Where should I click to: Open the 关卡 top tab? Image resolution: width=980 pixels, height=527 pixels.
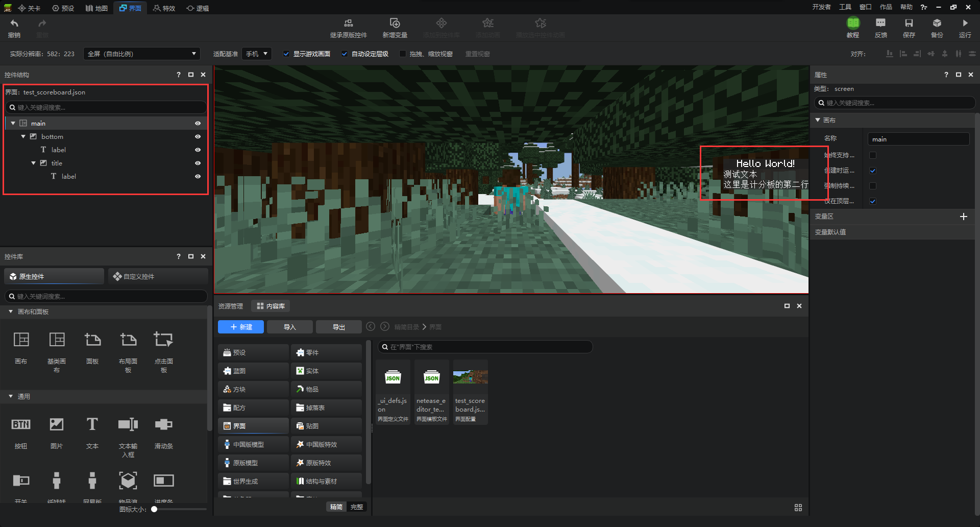[29, 8]
